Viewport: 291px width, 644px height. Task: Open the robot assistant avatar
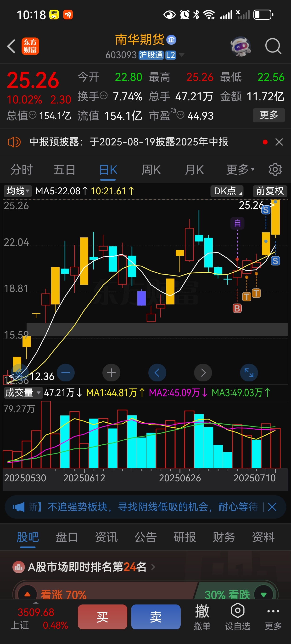point(240,46)
